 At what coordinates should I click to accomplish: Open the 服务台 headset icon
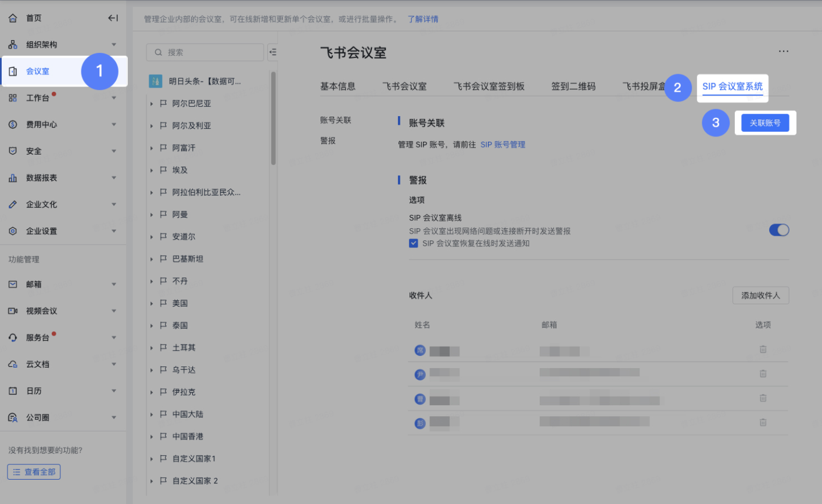coord(13,337)
